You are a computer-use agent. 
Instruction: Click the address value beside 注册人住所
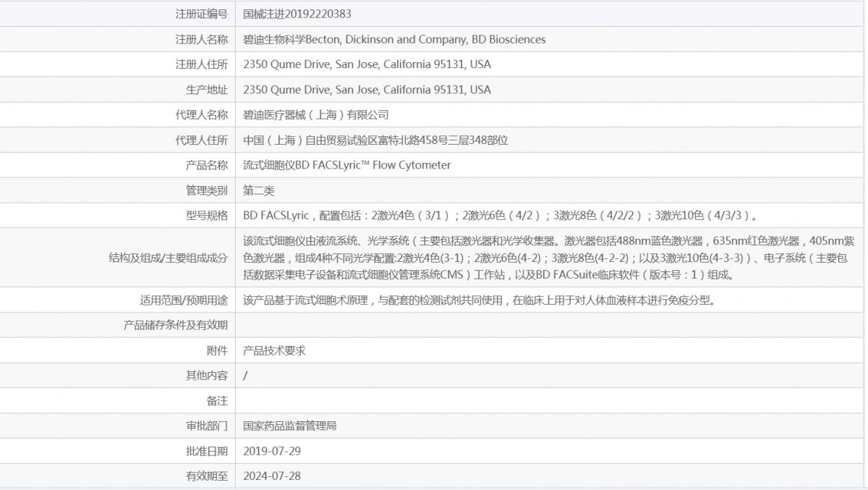tap(367, 64)
